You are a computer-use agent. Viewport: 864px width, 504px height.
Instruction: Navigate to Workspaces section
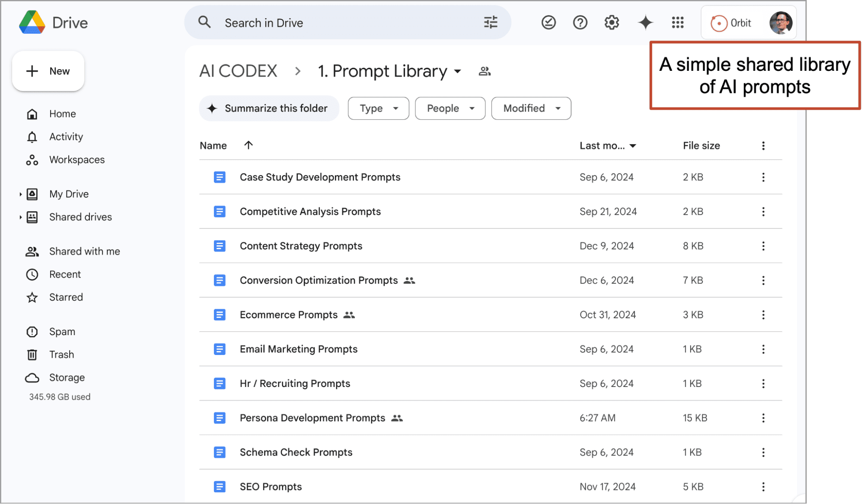[76, 159]
